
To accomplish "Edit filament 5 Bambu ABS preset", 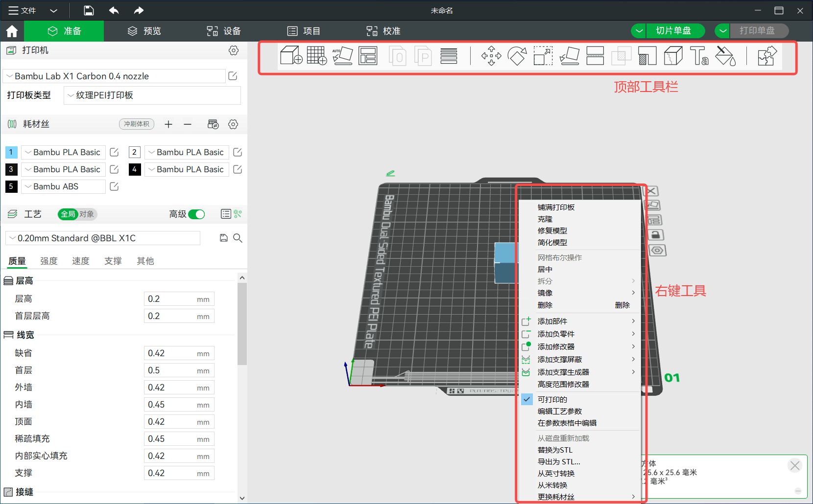I will pos(114,186).
